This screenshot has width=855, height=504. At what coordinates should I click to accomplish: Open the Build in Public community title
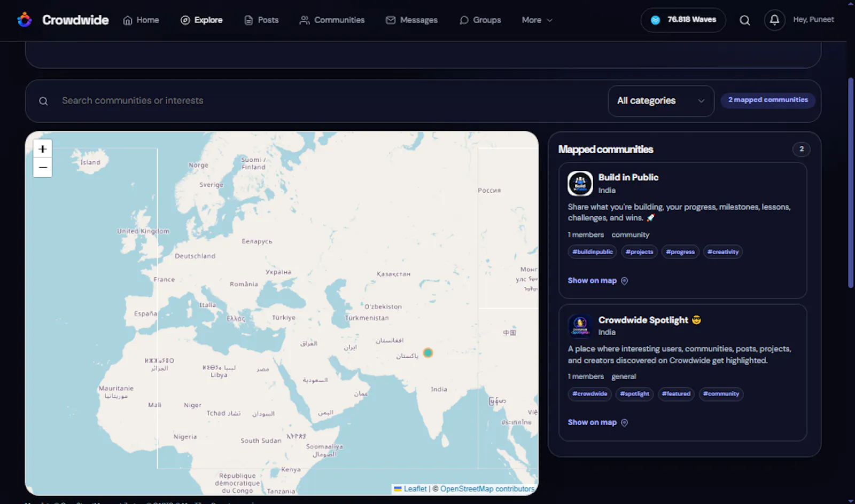tap(628, 177)
